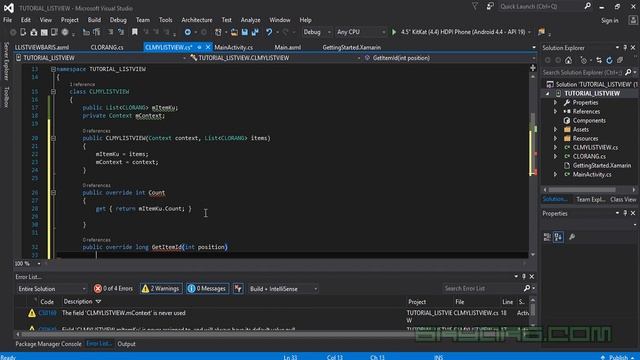Switch to the CLORANG.cs tab
Viewport: 640px width, 360px height.
click(107, 47)
